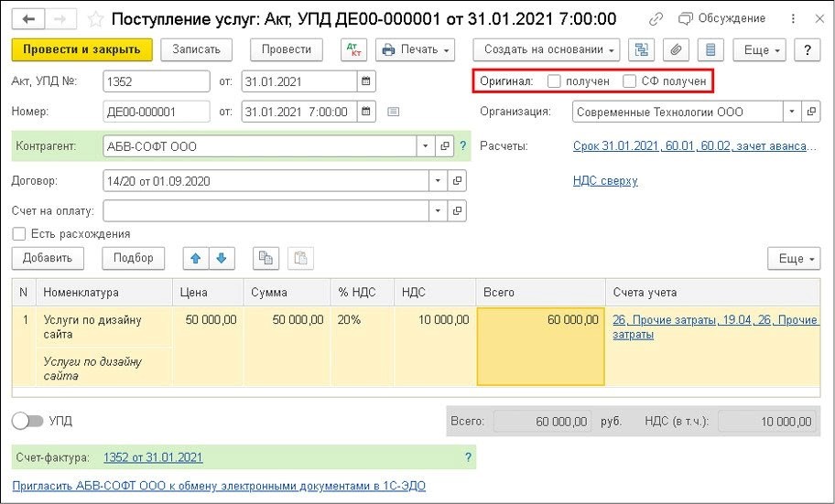Tick the СФ получен checkbox
This screenshot has width=835, height=504.
629,81
